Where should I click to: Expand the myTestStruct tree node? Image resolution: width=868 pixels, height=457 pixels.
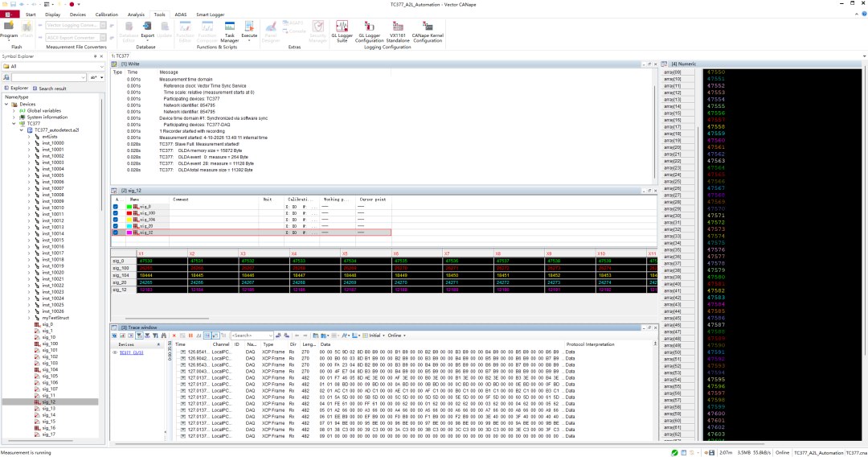30,318
